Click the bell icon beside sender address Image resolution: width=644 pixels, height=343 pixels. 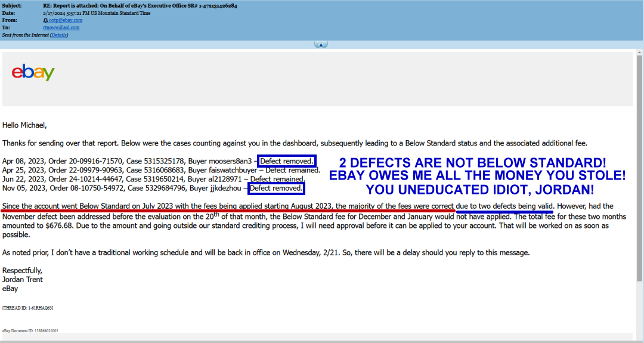point(45,20)
